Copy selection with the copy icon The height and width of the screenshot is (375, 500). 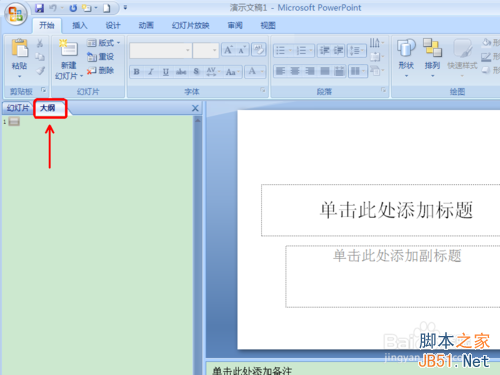tap(40, 57)
